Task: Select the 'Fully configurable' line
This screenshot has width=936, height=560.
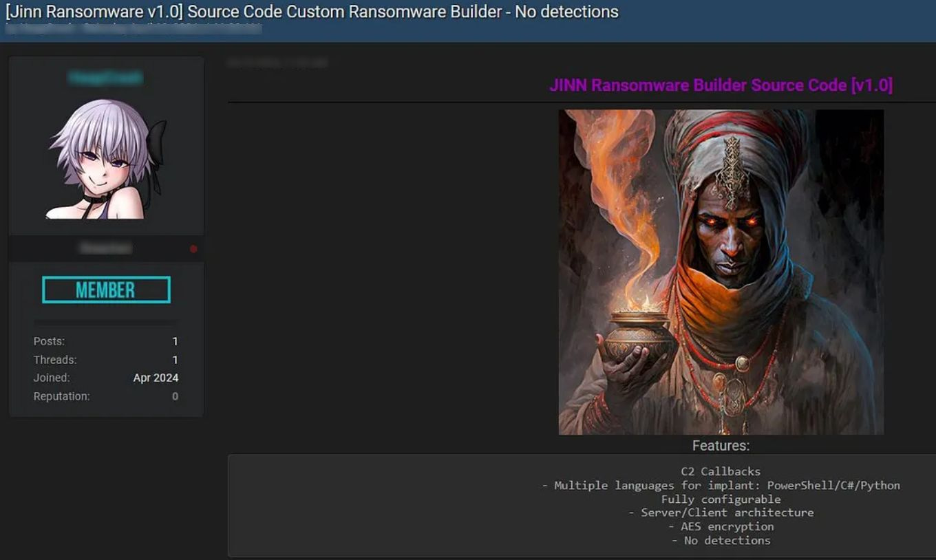Action: (x=721, y=499)
